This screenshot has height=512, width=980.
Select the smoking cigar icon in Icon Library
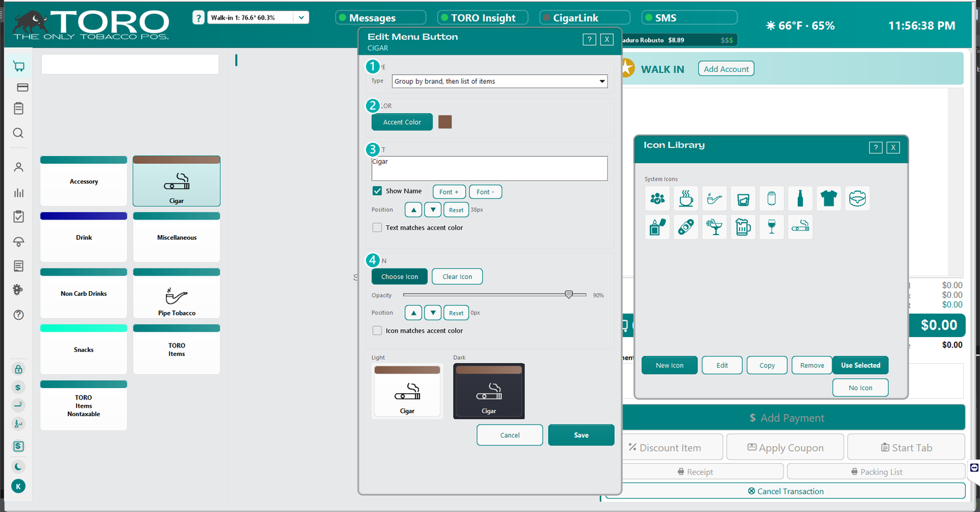(x=800, y=227)
